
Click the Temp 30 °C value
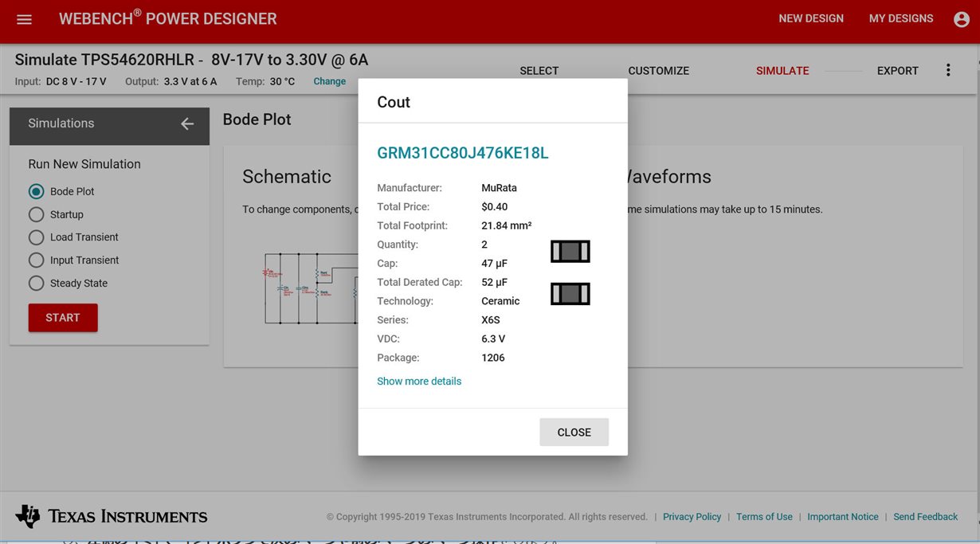coord(282,81)
